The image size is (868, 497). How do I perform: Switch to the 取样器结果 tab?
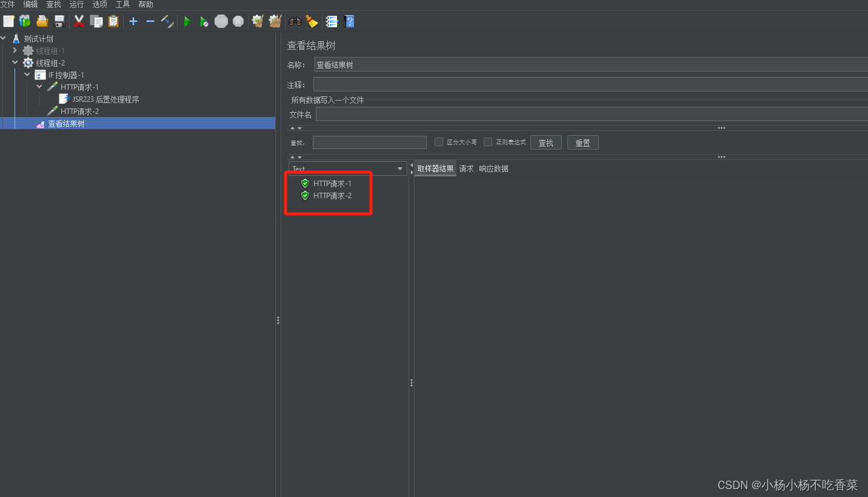[x=436, y=168]
